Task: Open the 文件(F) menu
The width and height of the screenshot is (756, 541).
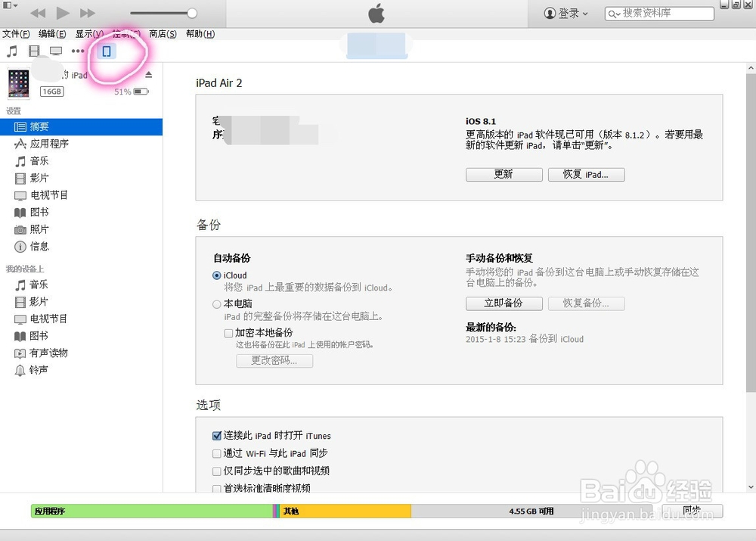Action: pyautogui.click(x=16, y=34)
